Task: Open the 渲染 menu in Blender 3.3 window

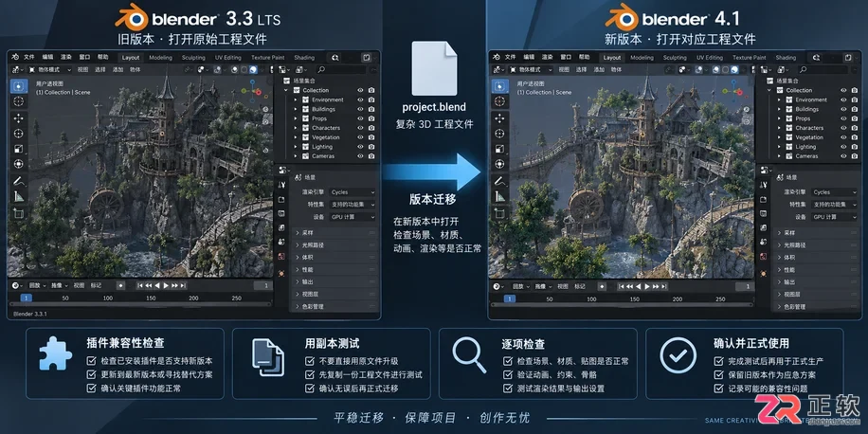Action: pyautogui.click(x=66, y=57)
